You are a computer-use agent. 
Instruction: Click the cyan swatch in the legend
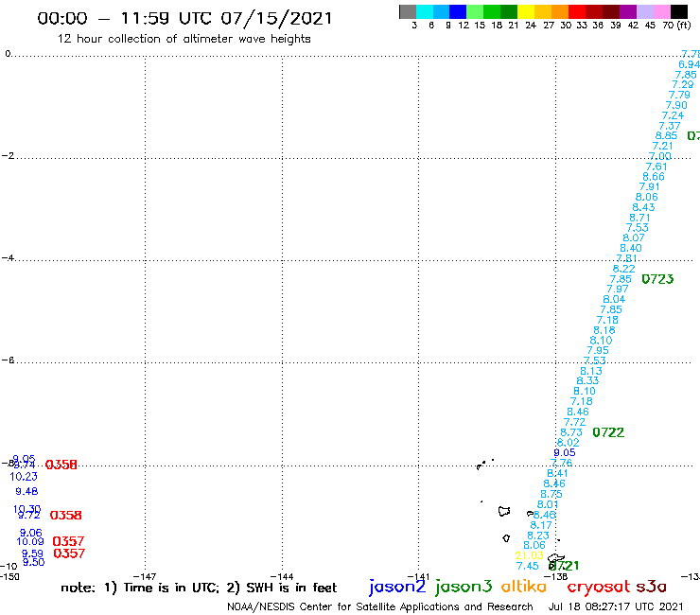click(x=425, y=11)
